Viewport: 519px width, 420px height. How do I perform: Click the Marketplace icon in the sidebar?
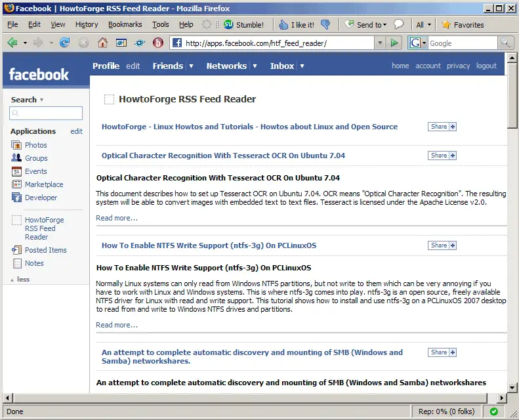(16, 184)
